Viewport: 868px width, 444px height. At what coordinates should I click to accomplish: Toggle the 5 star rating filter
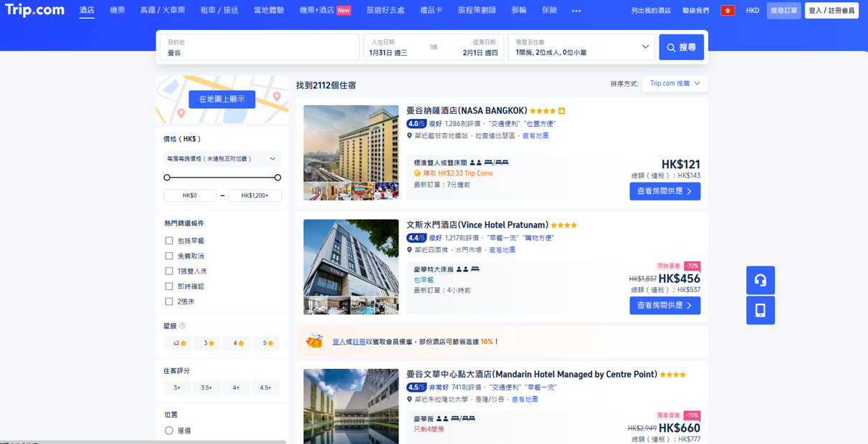(266, 343)
